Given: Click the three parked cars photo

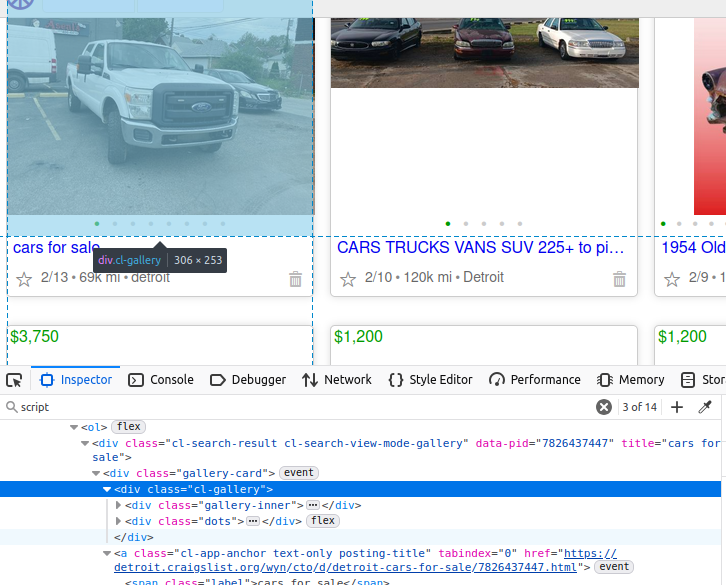Looking at the screenshot, I should point(485,53).
